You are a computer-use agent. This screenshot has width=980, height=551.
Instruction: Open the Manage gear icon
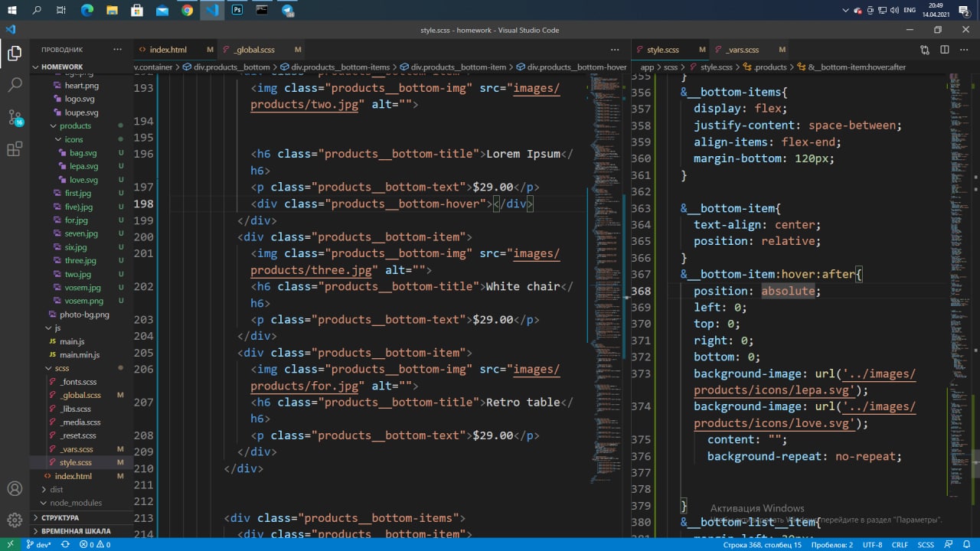pyautogui.click(x=15, y=520)
